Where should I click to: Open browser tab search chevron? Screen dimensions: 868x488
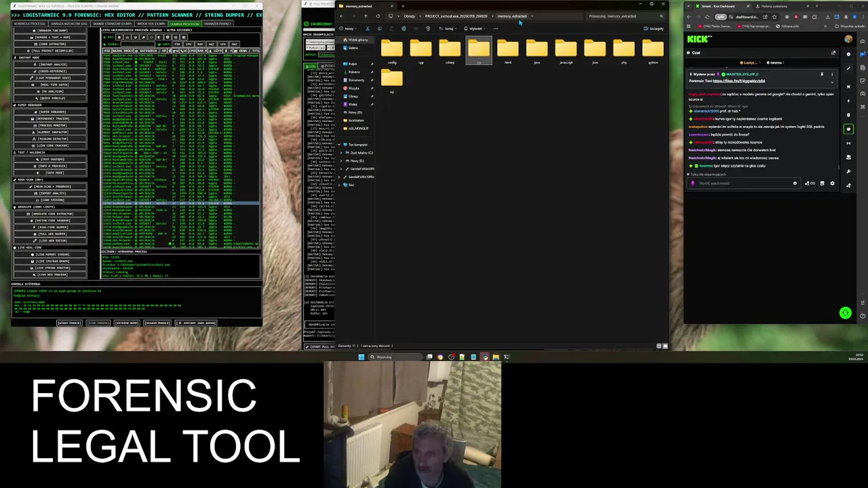click(688, 6)
